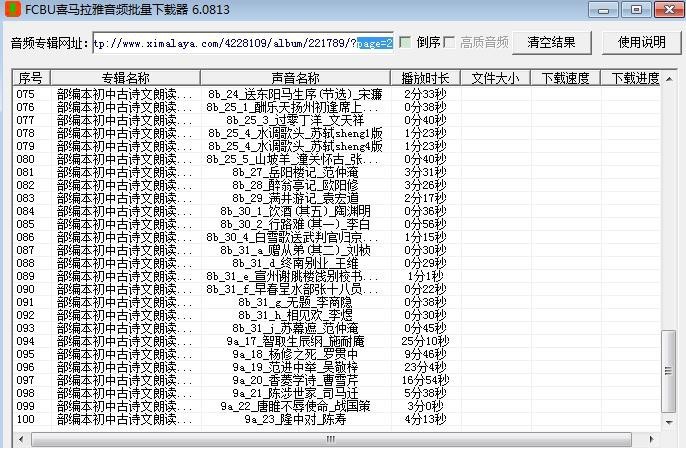686x471 pixels.
Task: Click the horizontal scrollbar right arrow
Action: (651, 439)
